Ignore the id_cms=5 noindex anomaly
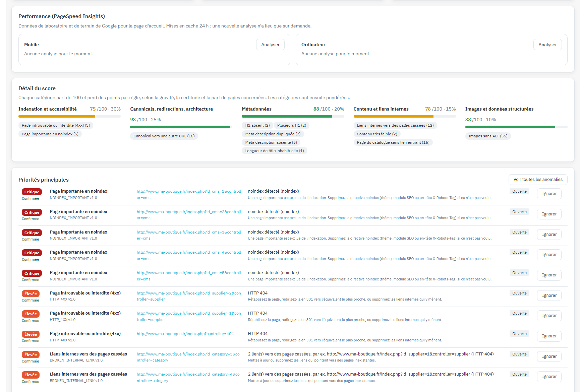This screenshot has width=580, height=392. pos(549,275)
